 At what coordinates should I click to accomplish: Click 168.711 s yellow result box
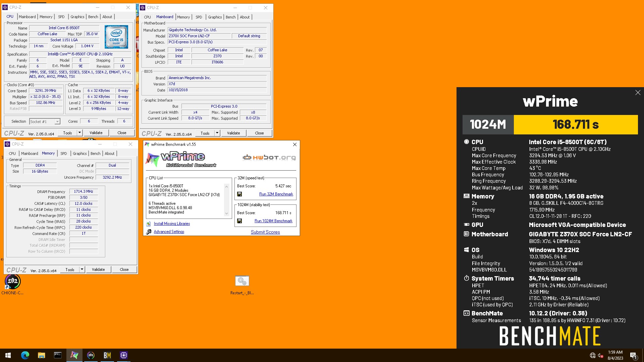[x=576, y=125]
